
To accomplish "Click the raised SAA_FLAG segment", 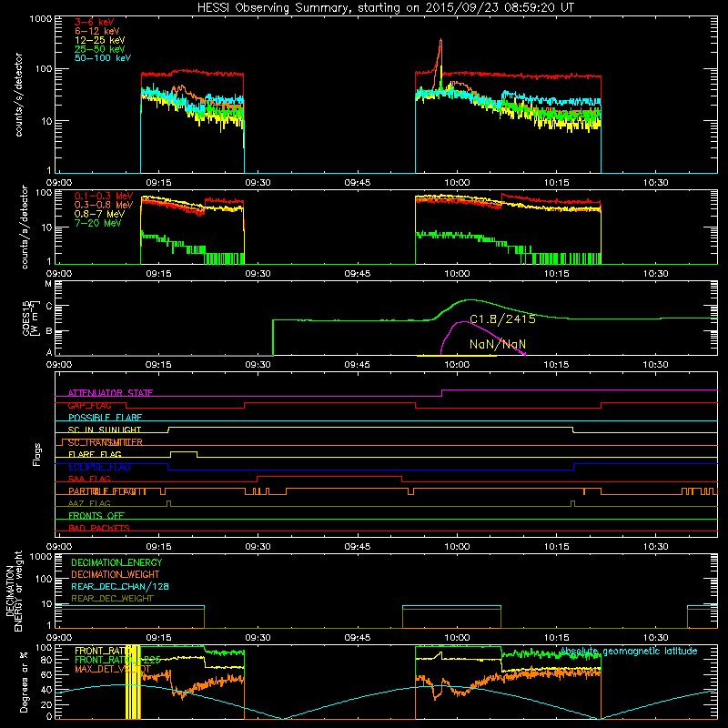I will pos(329,476).
